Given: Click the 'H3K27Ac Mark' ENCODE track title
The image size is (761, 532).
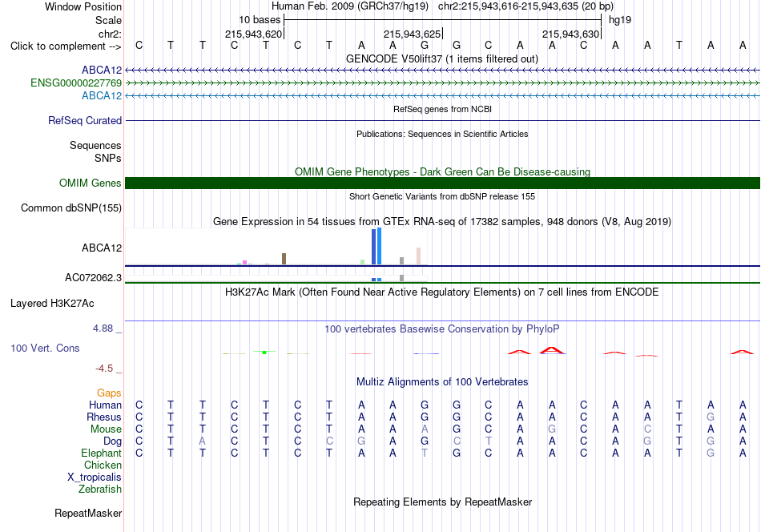Looking at the screenshot, I should pos(442,292).
